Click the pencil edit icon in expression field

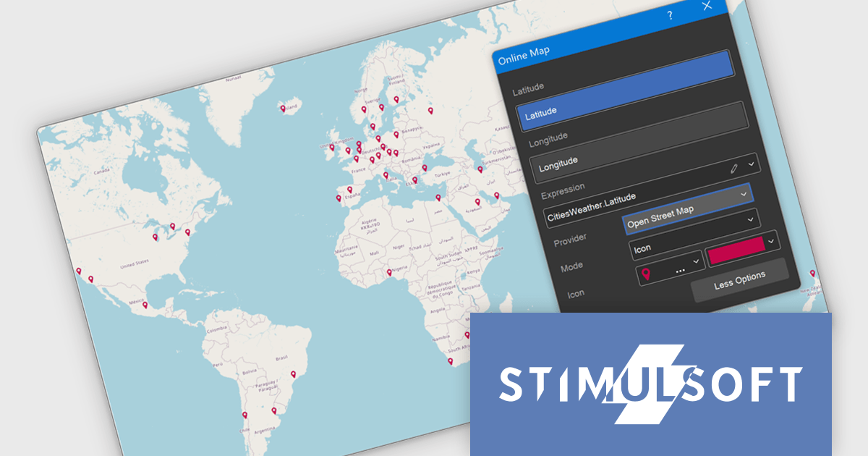(x=735, y=168)
